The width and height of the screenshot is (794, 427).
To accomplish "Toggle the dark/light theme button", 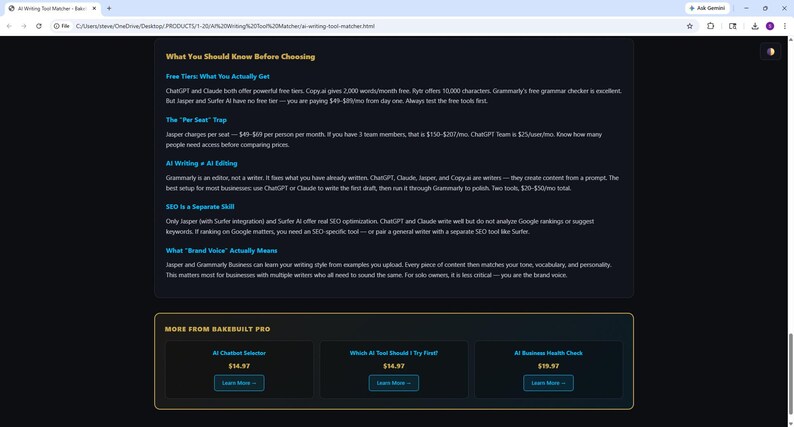I will click(x=770, y=52).
